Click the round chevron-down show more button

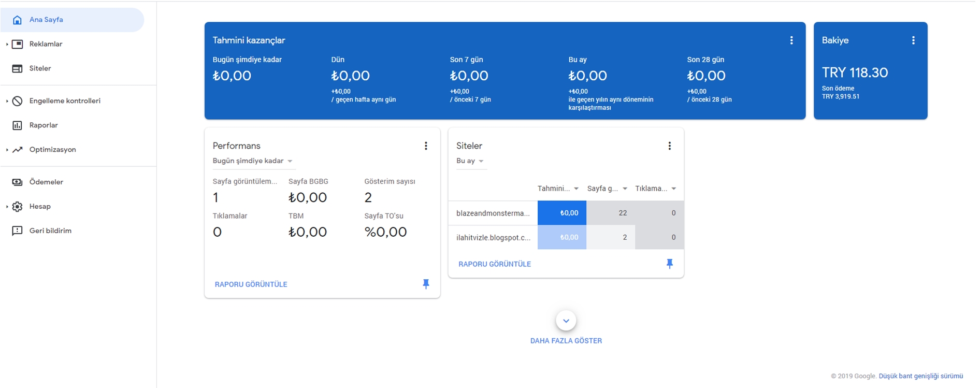pos(566,321)
